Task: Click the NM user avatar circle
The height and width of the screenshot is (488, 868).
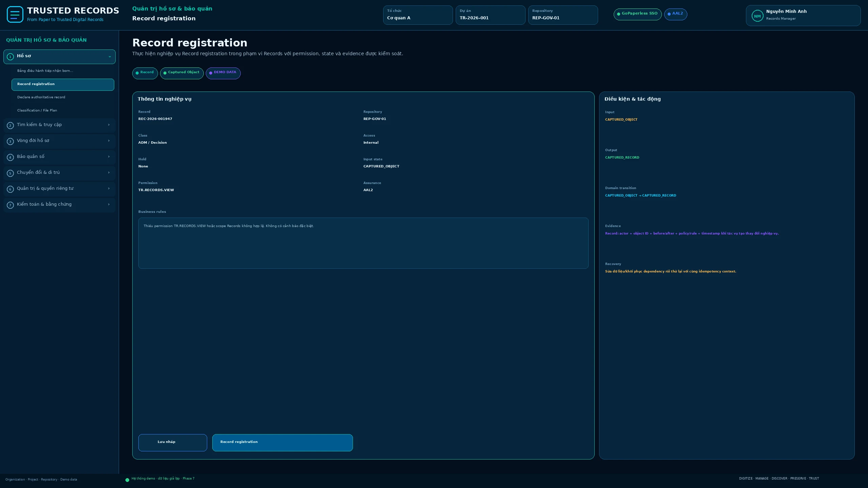Action: (757, 16)
